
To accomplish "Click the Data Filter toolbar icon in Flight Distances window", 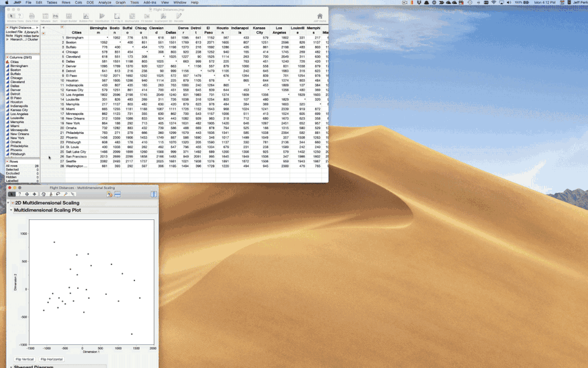I will [32, 17].
